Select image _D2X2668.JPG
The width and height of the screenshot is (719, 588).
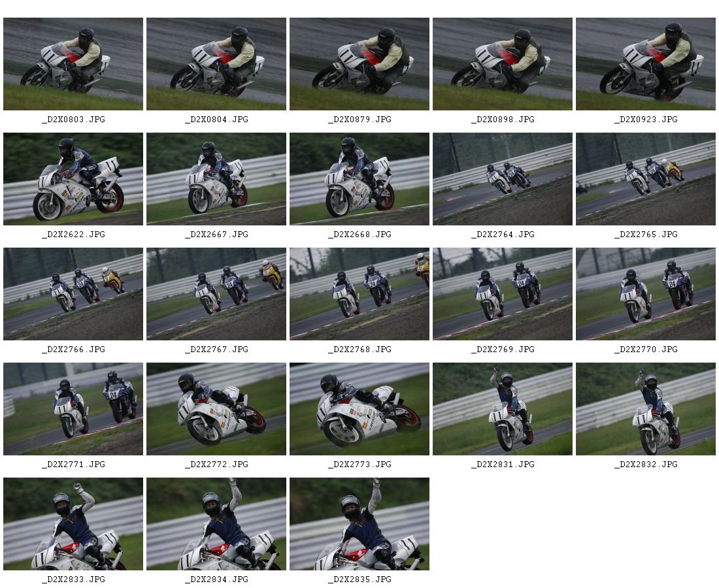[359, 179]
